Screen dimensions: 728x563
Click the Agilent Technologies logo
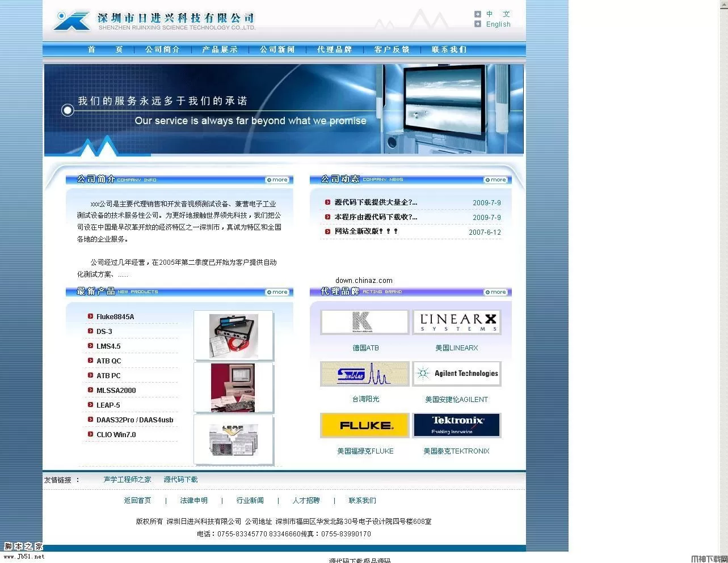click(x=456, y=374)
